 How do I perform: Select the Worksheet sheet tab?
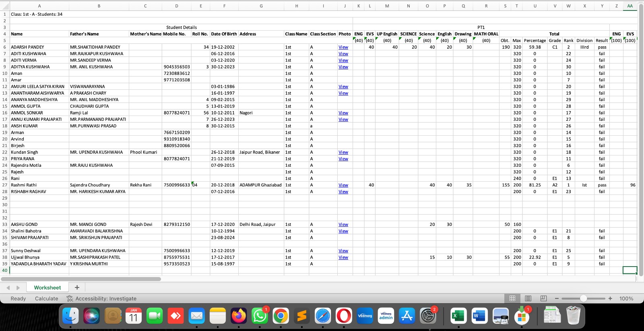[x=47, y=288]
